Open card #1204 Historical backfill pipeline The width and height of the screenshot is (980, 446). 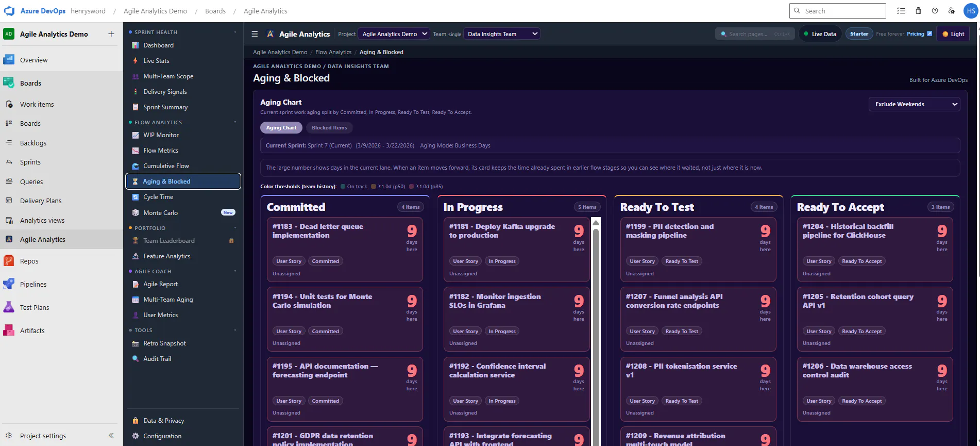[x=875, y=250]
